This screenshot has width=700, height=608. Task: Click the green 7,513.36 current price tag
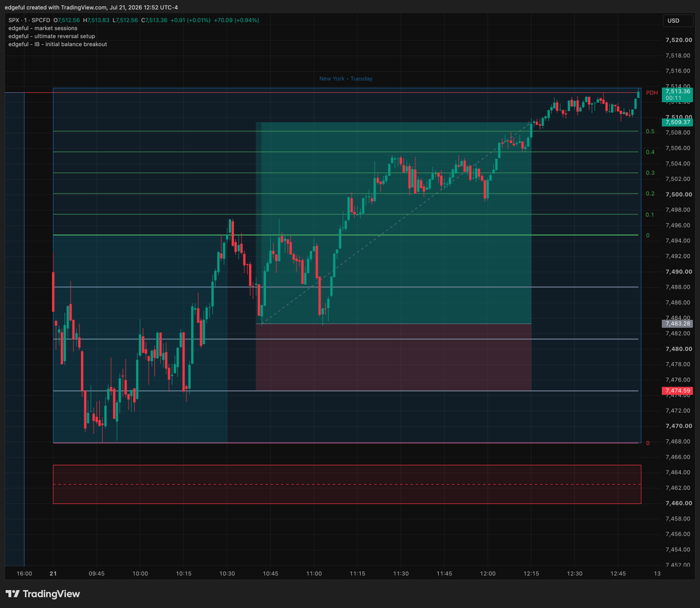[x=677, y=95]
